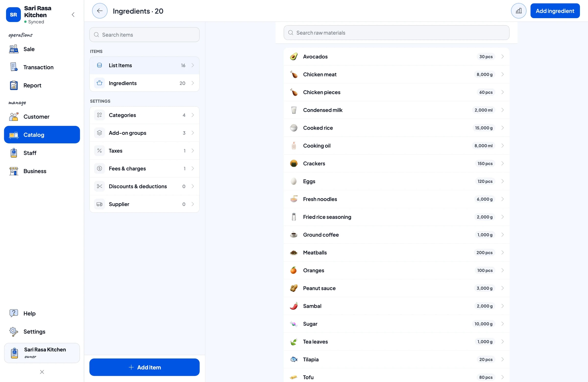This screenshot has height=382, width=588.
Task: Click the Tilapia fish icon
Action: (294, 359)
